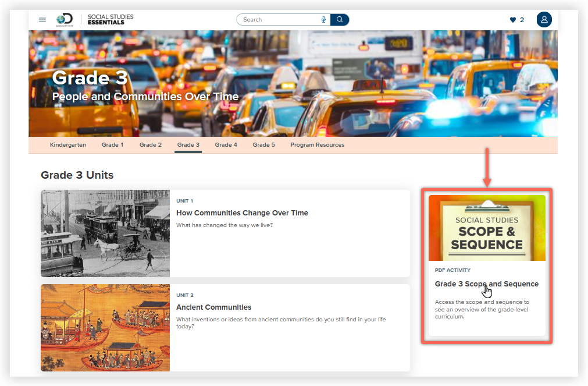Click the Discovery Education logo

pyautogui.click(x=65, y=20)
